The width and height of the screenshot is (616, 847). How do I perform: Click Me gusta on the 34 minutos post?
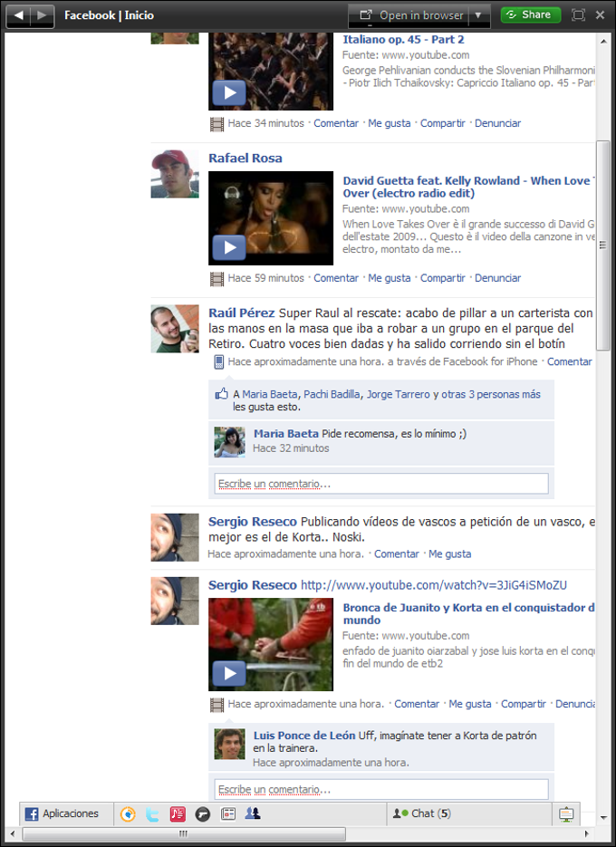[389, 123]
